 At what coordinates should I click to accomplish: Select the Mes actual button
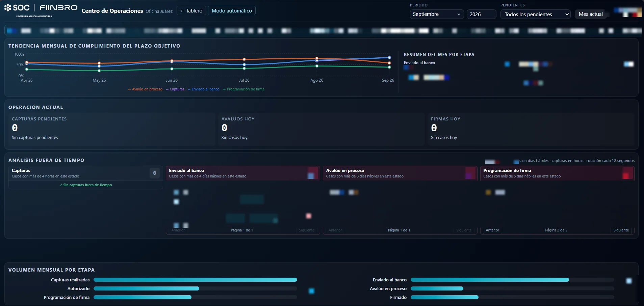[x=591, y=14]
